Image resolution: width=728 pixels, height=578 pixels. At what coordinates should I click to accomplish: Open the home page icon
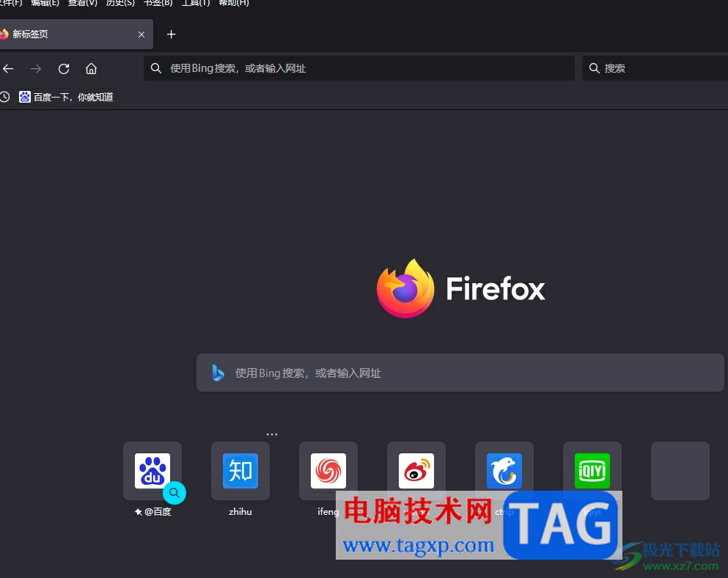[92, 69]
